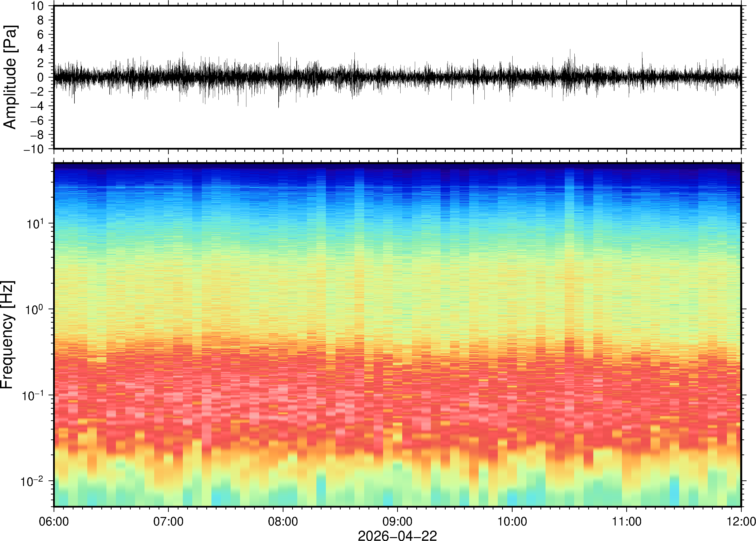The height and width of the screenshot is (541, 756).
Task: Click the 0 amplitude tick label
Action: tap(41, 78)
